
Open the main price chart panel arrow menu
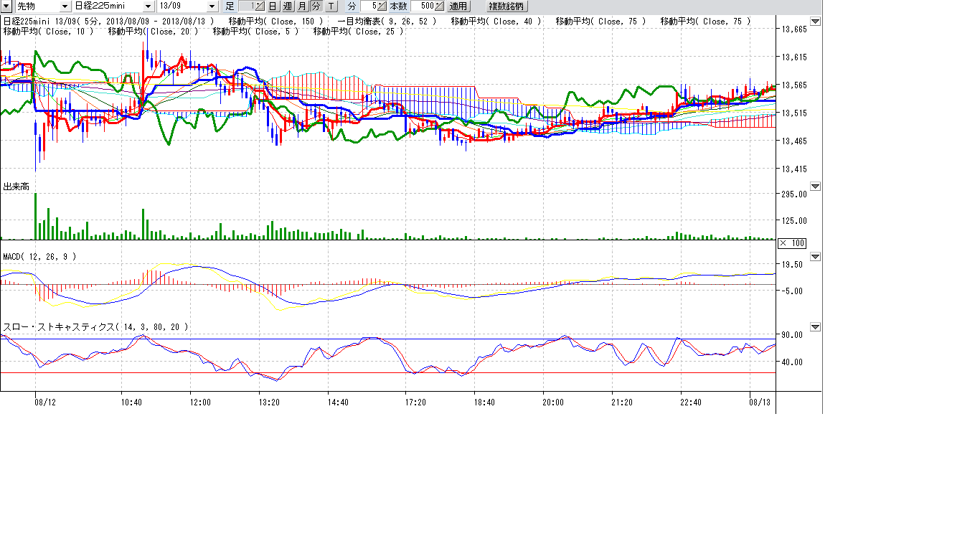coord(815,22)
